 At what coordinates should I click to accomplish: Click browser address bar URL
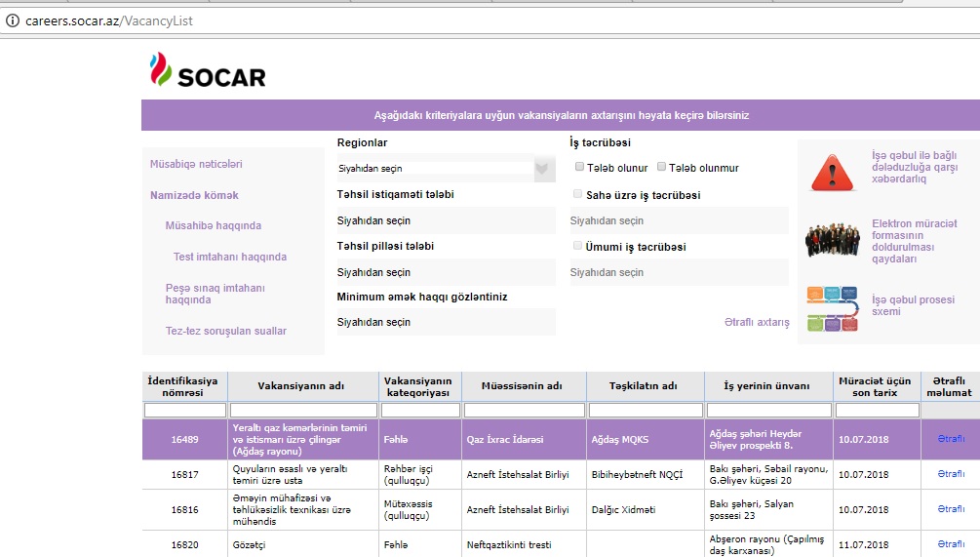click(x=109, y=20)
